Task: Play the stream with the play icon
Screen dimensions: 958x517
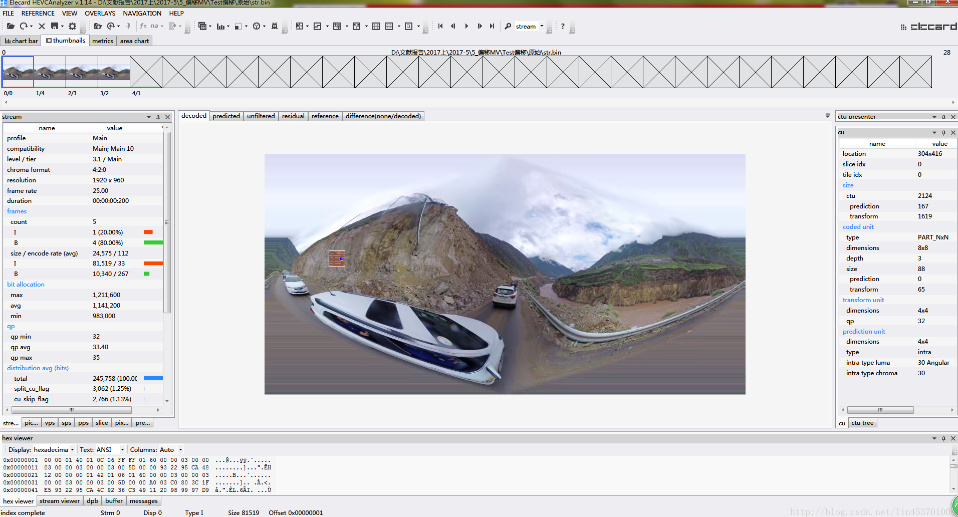Action: (467, 26)
